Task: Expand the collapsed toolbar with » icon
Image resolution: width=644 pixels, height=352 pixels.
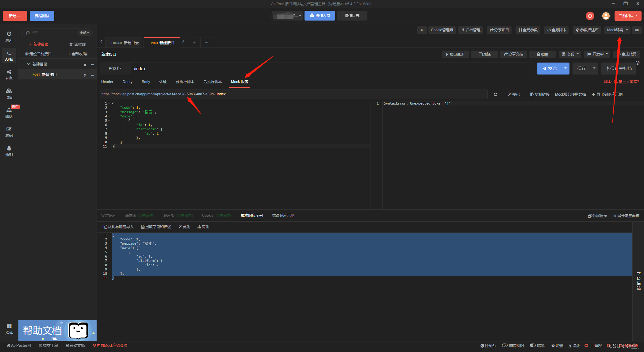Action: click(x=422, y=30)
